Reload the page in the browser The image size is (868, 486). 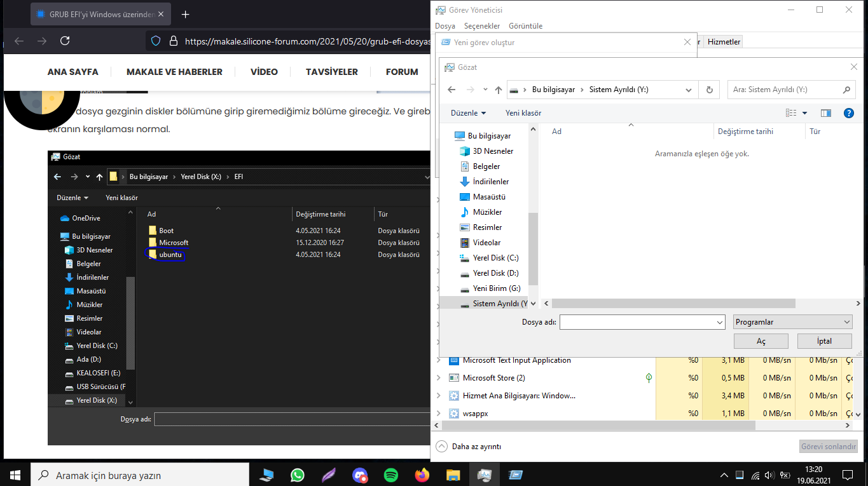[65, 41]
